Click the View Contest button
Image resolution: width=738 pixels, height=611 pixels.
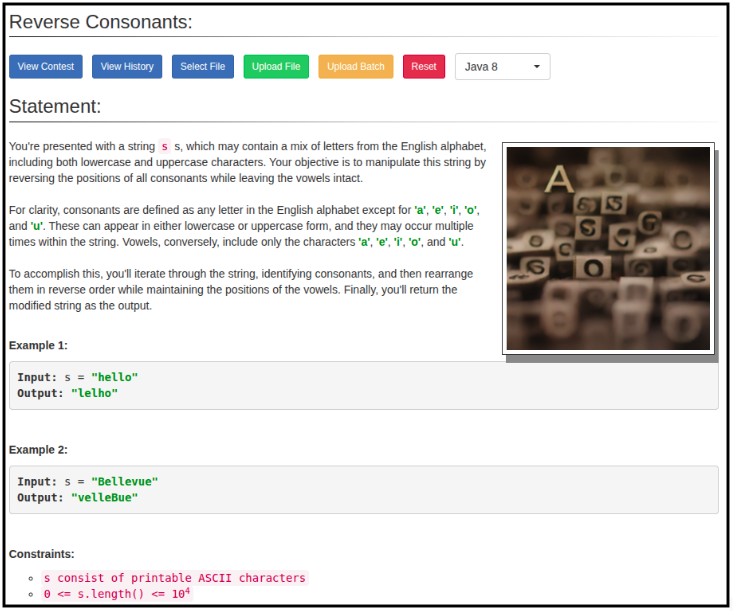coord(46,67)
